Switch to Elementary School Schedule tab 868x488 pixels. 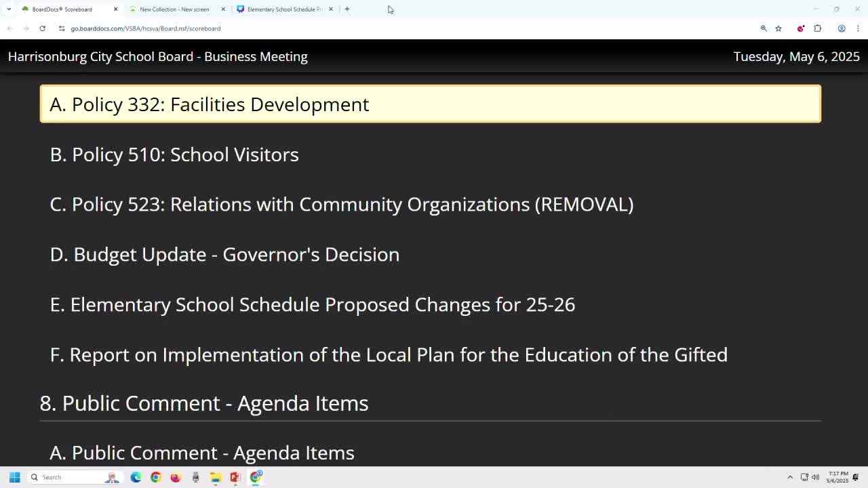coord(284,9)
